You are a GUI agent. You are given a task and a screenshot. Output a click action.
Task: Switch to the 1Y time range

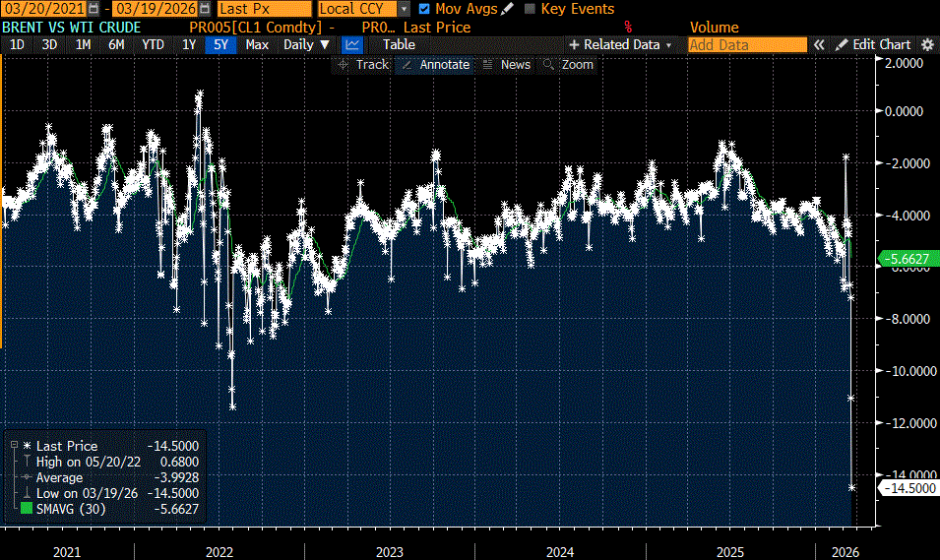(x=187, y=44)
